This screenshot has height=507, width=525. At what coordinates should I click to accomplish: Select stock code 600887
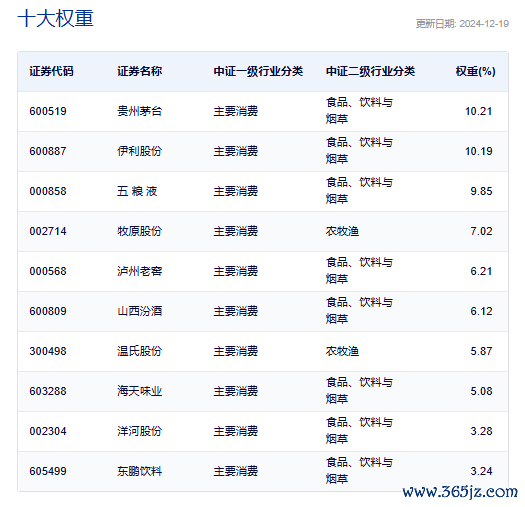click(x=48, y=151)
